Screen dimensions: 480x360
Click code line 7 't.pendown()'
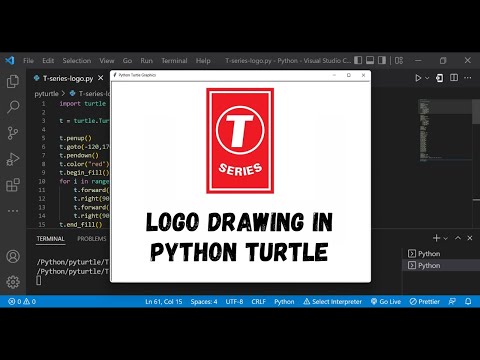pos(79,155)
